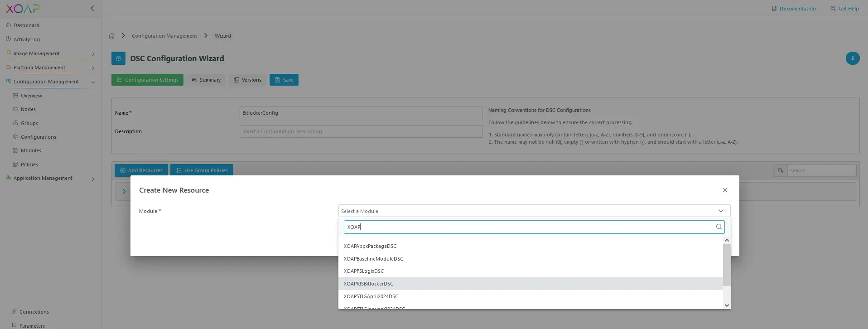This screenshot has height=329, width=868.
Task: Click the Dashboard home icon in sidebar
Action: click(8, 25)
